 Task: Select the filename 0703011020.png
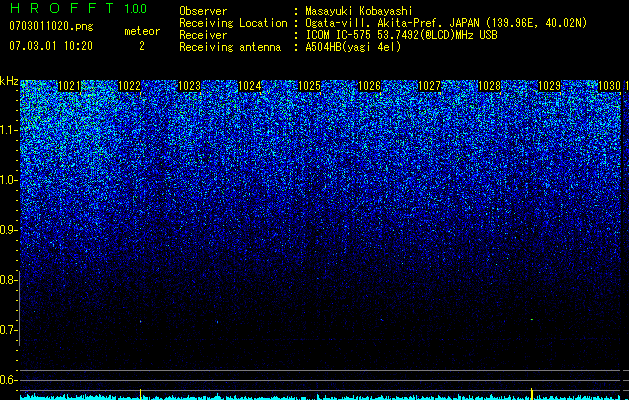51,27
